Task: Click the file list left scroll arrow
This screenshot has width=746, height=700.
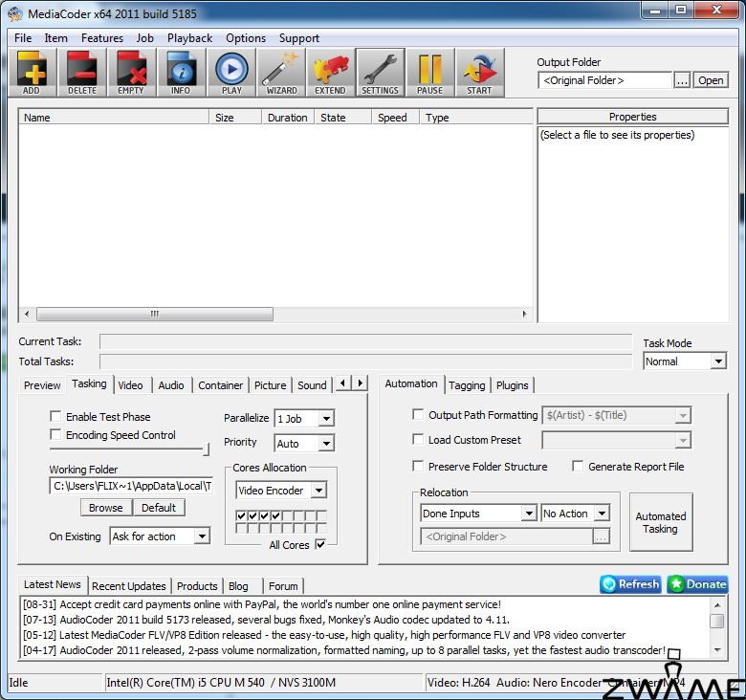Action: coord(27,314)
